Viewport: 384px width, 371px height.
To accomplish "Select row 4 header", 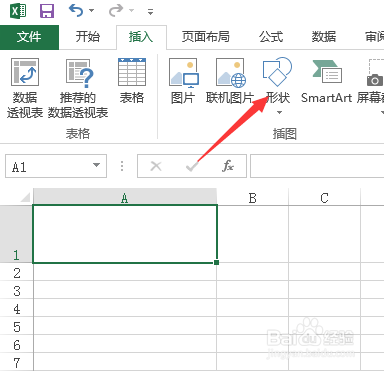I will point(16,308).
